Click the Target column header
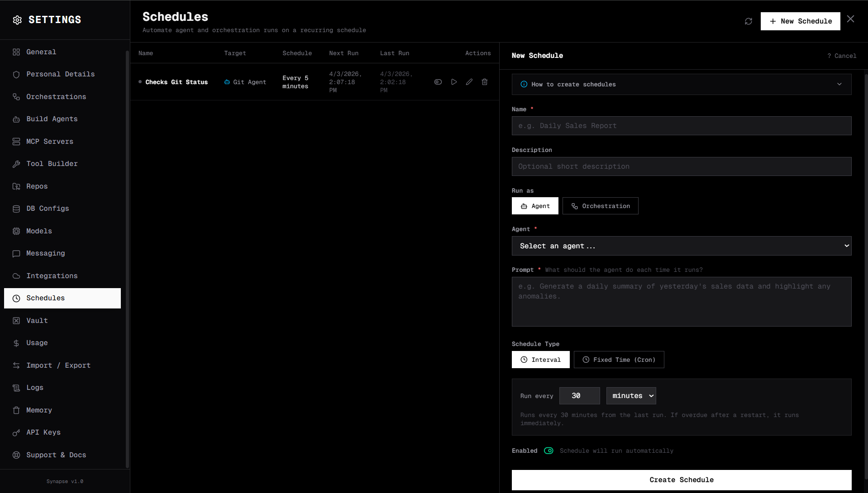This screenshot has width=868, height=493. click(x=235, y=53)
